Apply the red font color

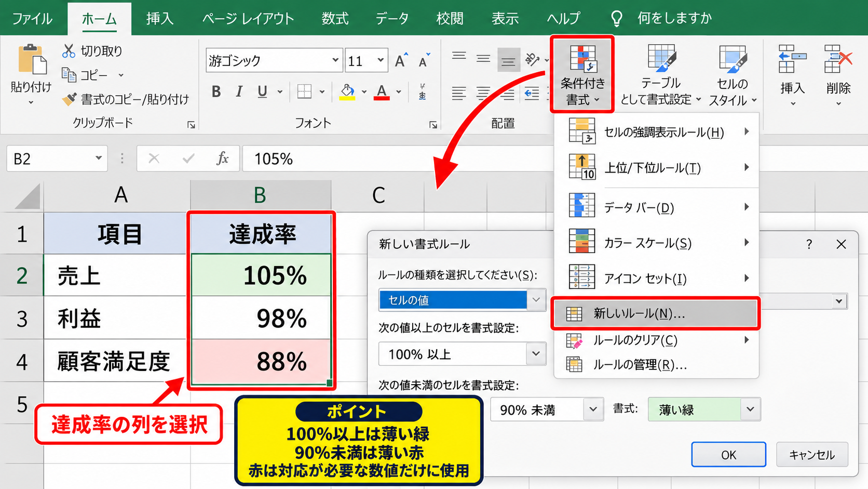pos(382,92)
